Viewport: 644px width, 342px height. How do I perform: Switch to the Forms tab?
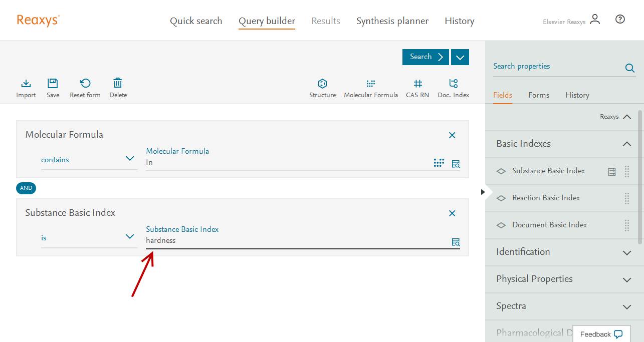click(539, 95)
